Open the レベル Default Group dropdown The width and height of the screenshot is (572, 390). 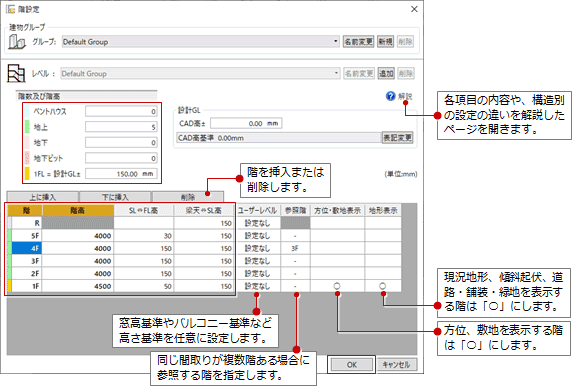(201, 73)
